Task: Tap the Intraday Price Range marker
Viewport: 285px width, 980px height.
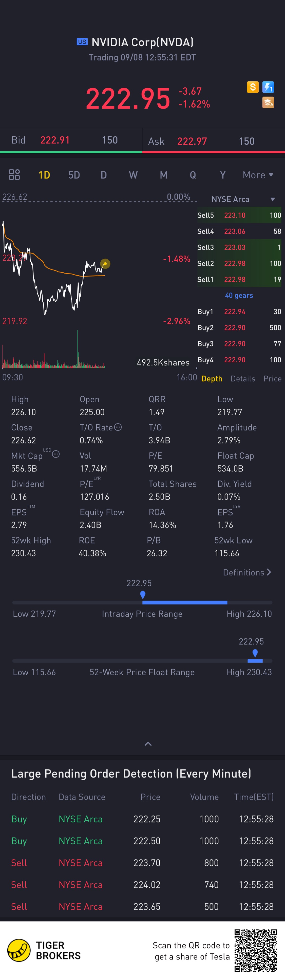Action: coord(142,594)
